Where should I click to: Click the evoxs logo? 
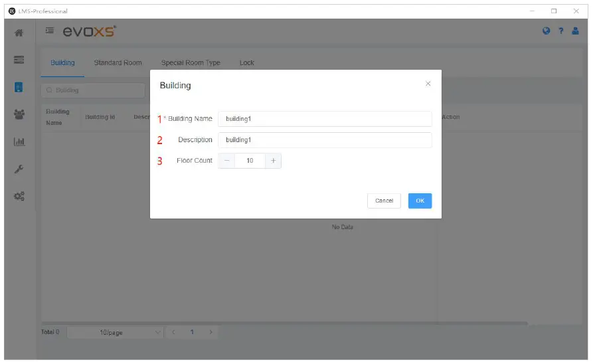coord(90,31)
